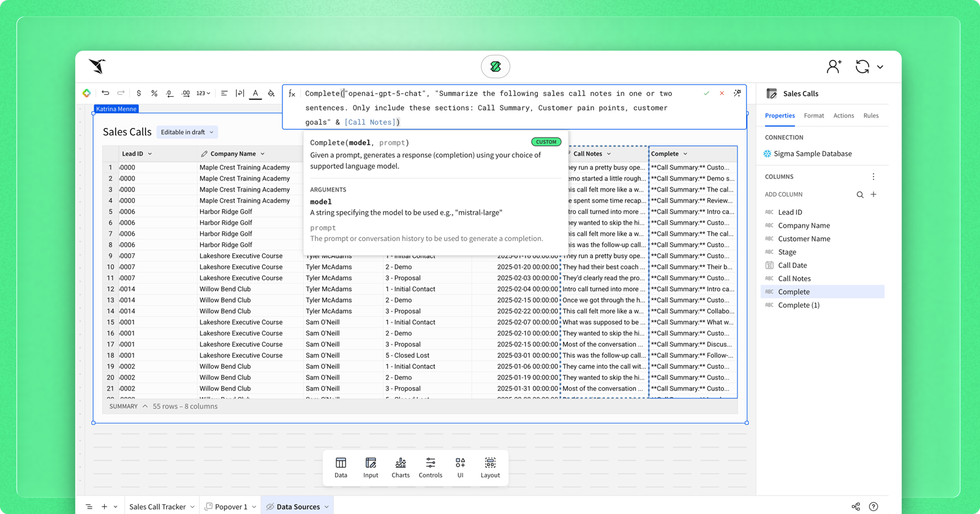
Task: Click the refresh data icon
Action: pyautogui.click(x=862, y=66)
